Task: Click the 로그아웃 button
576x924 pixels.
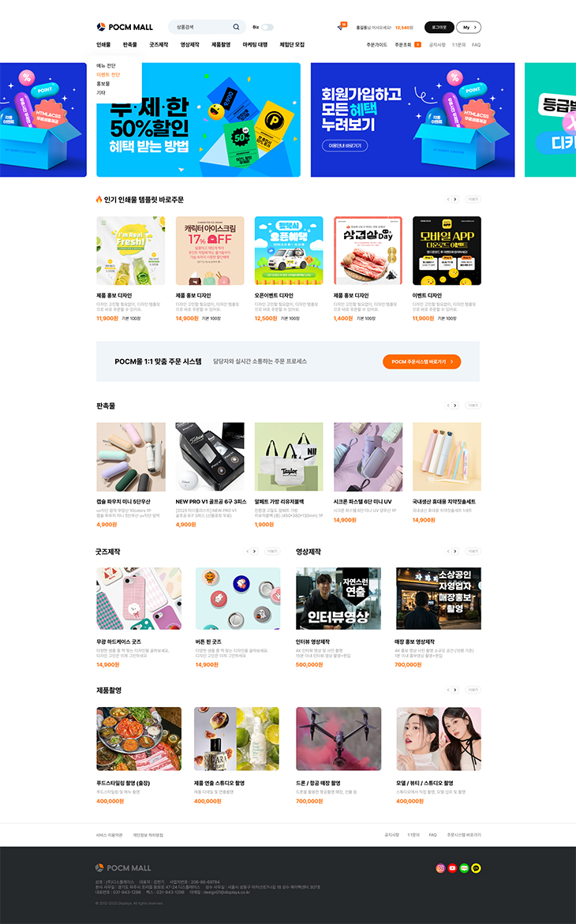Action: 439,27
